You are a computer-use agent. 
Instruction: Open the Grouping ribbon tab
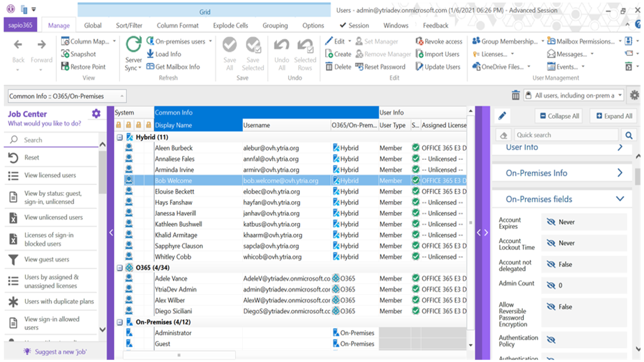coord(275,25)
